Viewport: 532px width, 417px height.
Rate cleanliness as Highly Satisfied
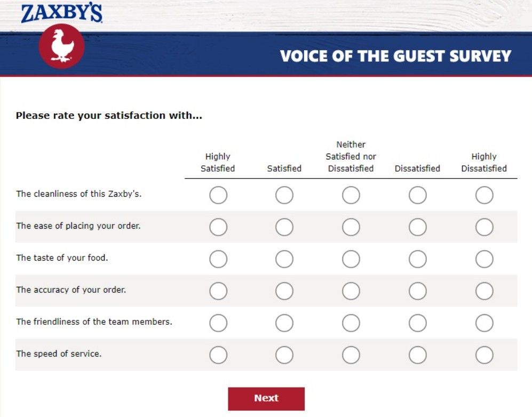point(218,195)
